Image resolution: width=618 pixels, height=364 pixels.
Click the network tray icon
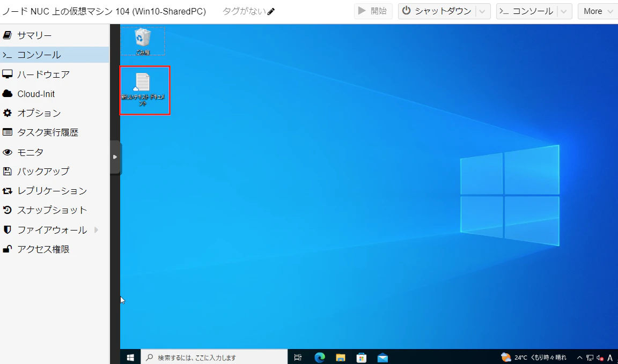click(x=590, y=358)
